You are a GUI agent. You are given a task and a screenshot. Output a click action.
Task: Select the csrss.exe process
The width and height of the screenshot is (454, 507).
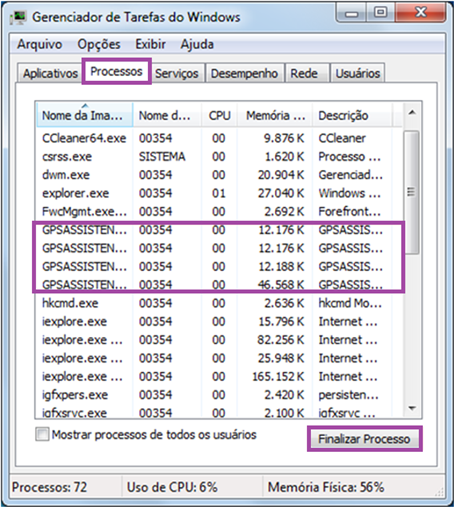point(219,156)
